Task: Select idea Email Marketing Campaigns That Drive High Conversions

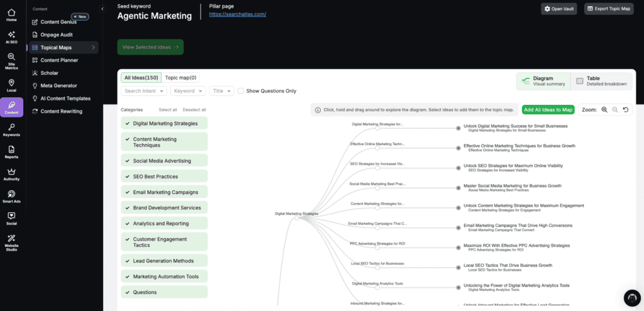Action: (458, 227)
